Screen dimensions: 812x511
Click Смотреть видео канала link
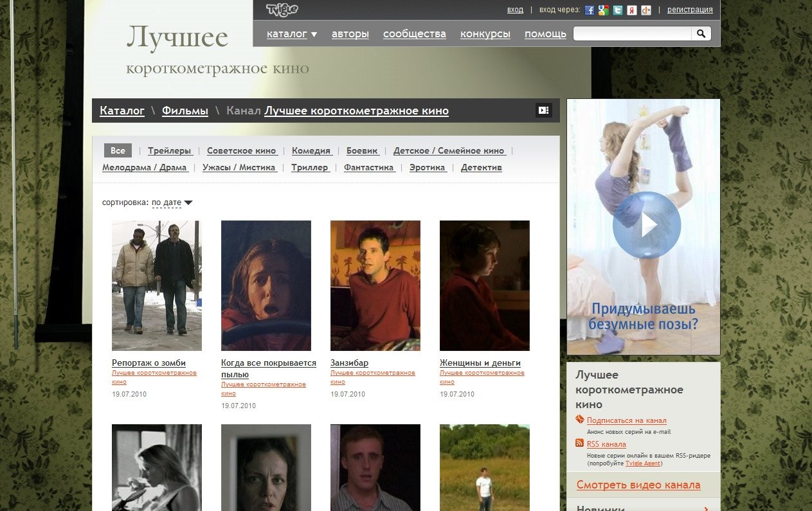638,485
